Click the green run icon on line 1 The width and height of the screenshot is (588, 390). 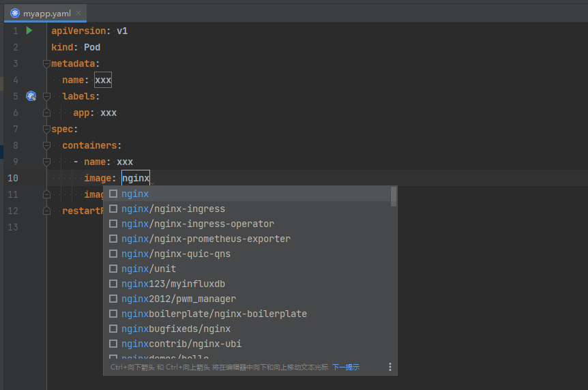[29, 31]
